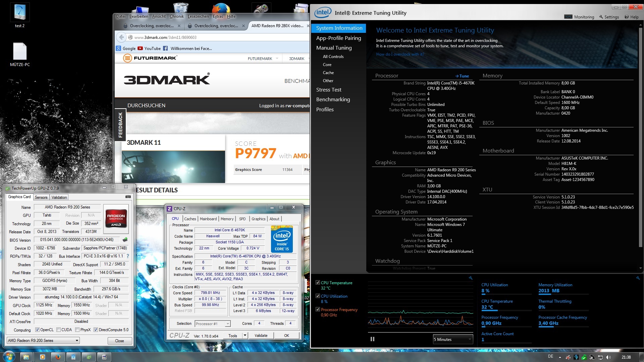Image resolution: width=644 pixels, height=362 pixels.
Task: Click the graph settings wrench icon in XTU
Action: point(471,278)
